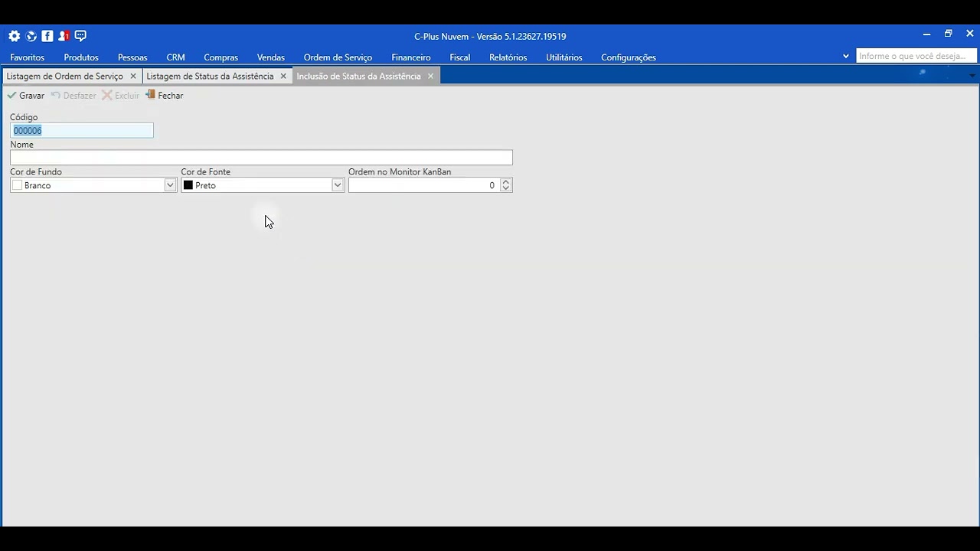Restore down the C-Plus Nuvem window

[x=948, y=34]
